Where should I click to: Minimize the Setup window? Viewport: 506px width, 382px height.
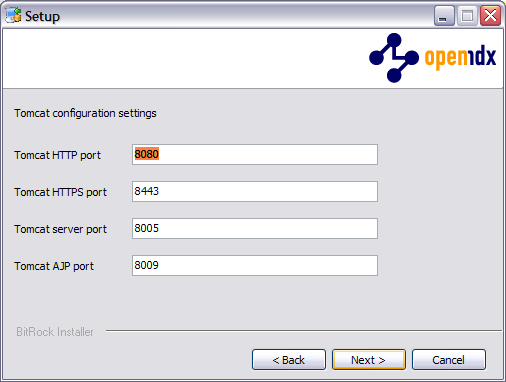(444, 16)
